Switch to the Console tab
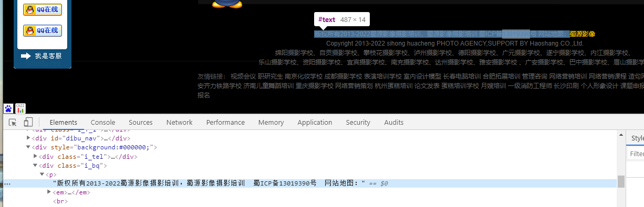Screen dimensions: 644x207 pyautogui.click(x=103, y=122)
